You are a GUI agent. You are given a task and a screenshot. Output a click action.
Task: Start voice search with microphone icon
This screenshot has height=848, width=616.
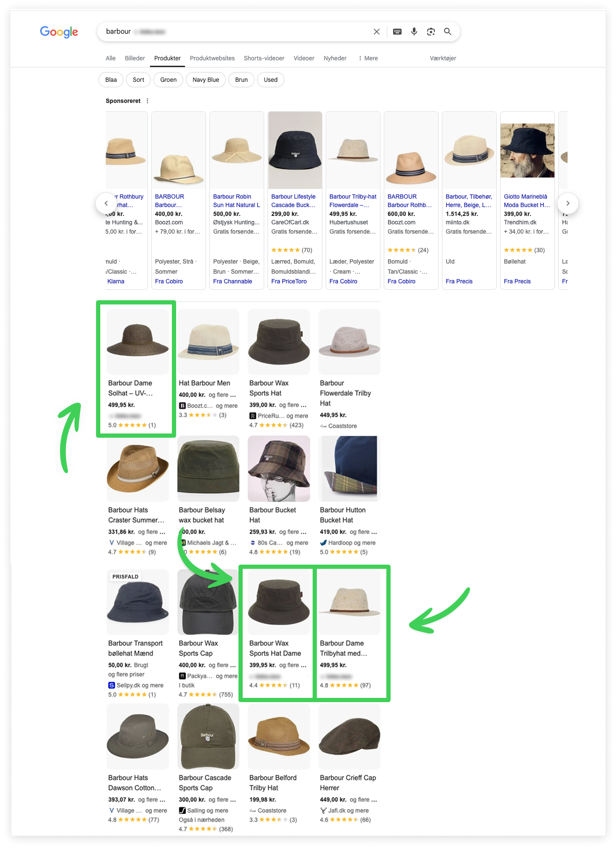coord(414,32)
